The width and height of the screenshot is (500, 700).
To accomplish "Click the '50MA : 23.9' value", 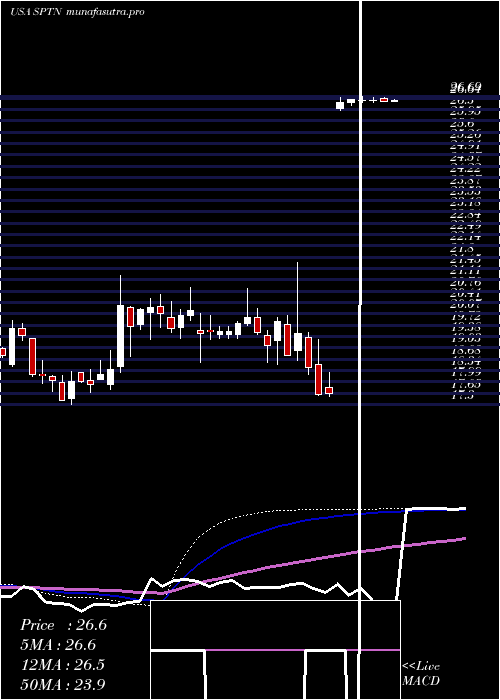I will pos(63,684).
